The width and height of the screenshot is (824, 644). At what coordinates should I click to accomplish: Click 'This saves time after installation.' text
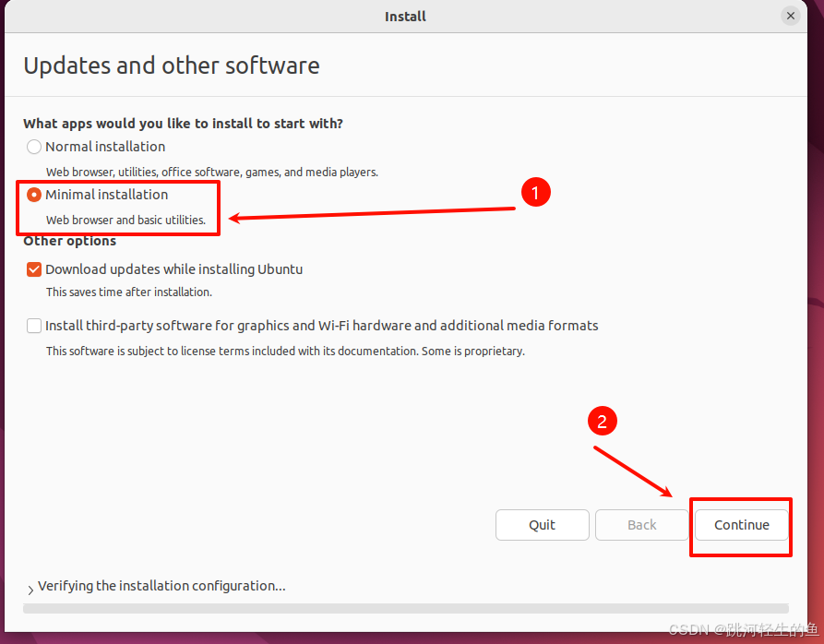tap(129, 292)
